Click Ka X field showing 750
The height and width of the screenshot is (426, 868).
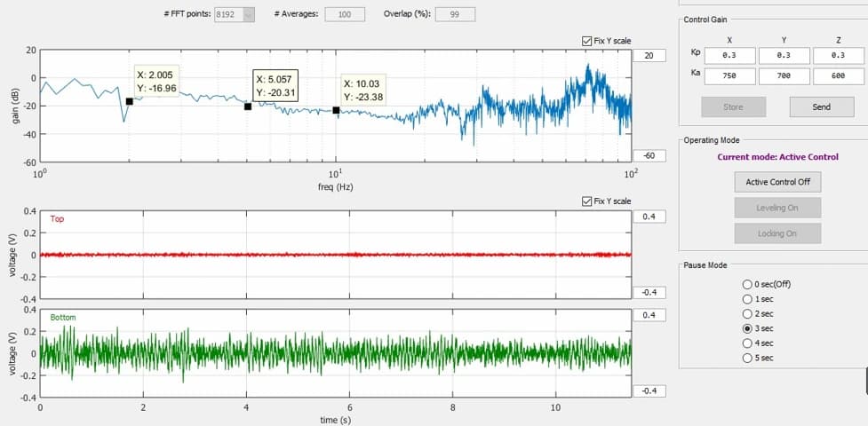[729, 76]
